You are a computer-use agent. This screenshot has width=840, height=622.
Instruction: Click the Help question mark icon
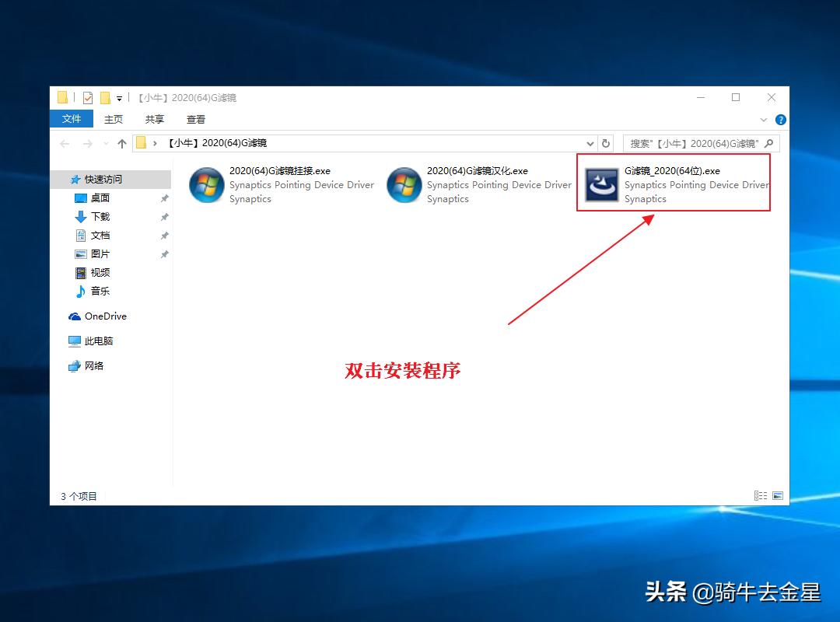[x=780, y=119]
